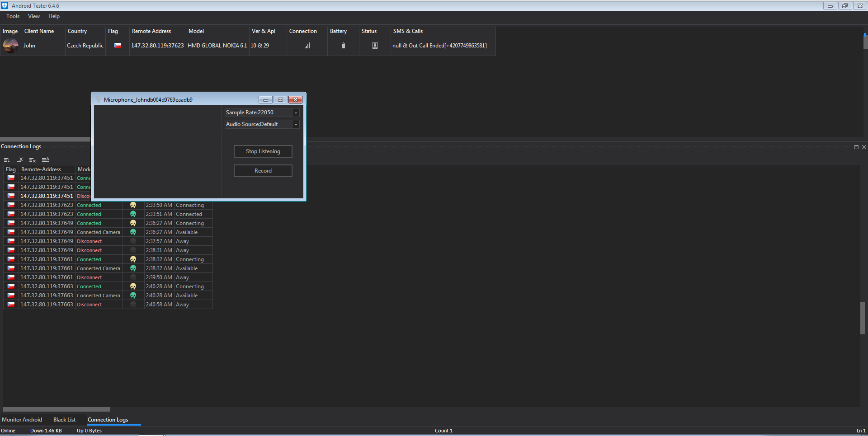Maximize the Connection Logs panel
868x436 pixels.
pyautogui.click(x=856, y=147)
